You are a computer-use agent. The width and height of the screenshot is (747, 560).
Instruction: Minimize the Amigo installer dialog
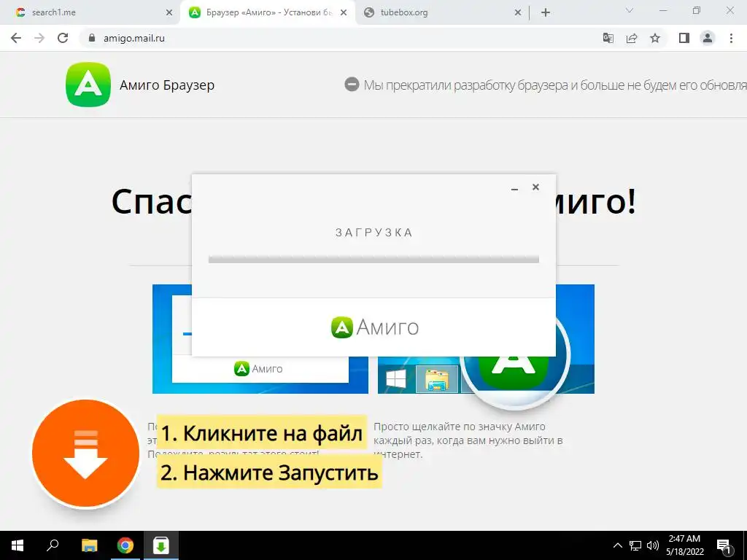514,188
